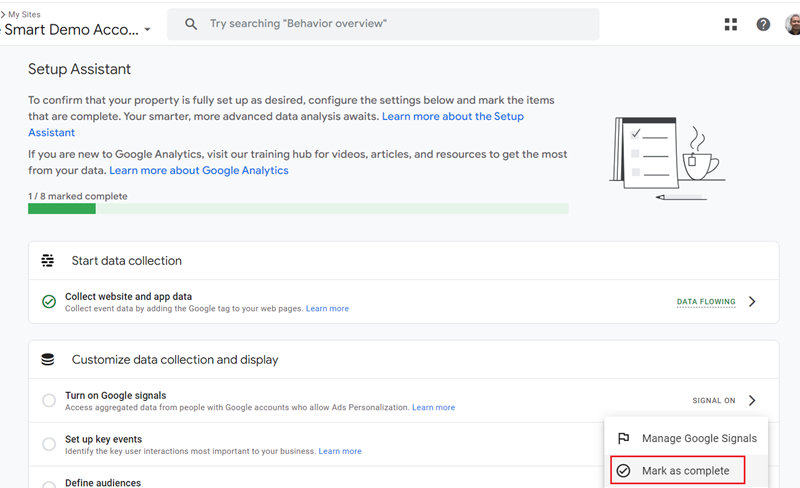Click the green setup progress bar
800x488 pixels.
298,208
